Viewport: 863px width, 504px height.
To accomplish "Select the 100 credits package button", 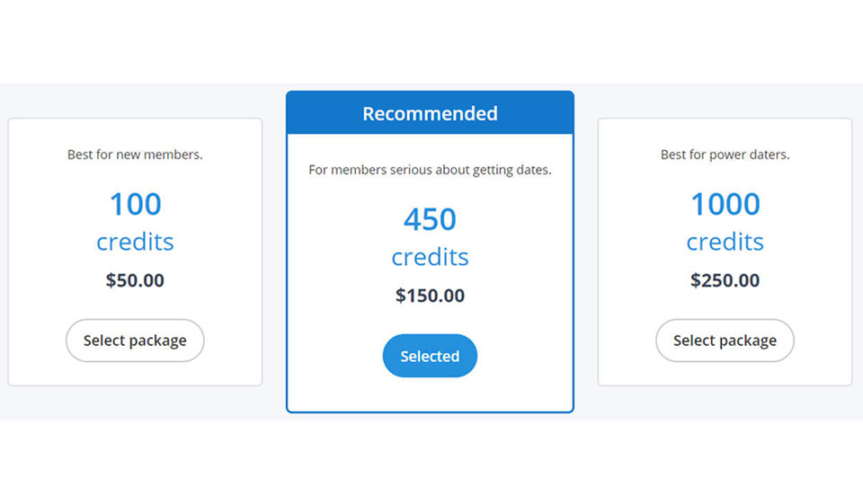I will [135, 340].
